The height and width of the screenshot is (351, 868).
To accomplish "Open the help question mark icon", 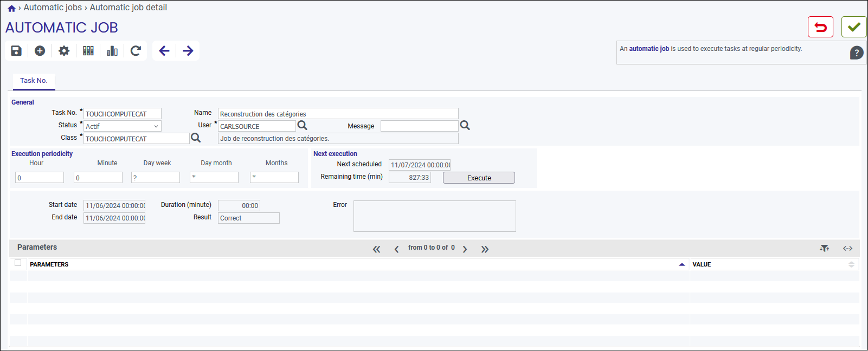I will click(x=857, y=53).
